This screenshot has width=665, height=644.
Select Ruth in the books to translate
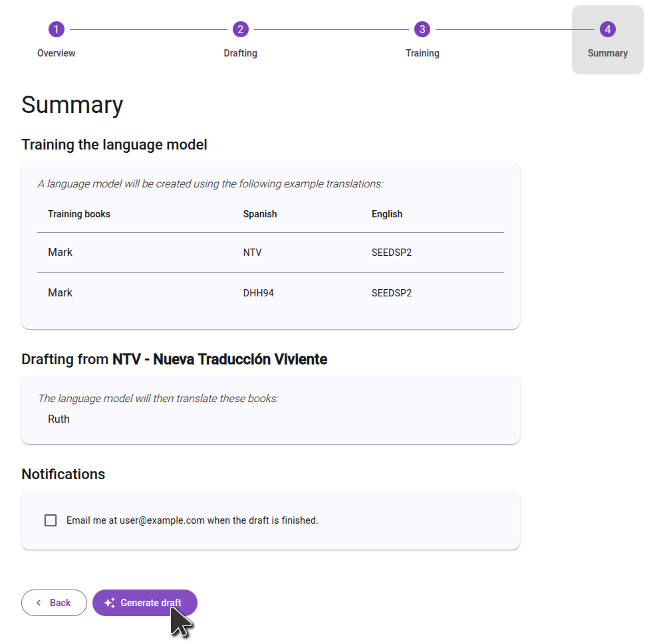59,419
